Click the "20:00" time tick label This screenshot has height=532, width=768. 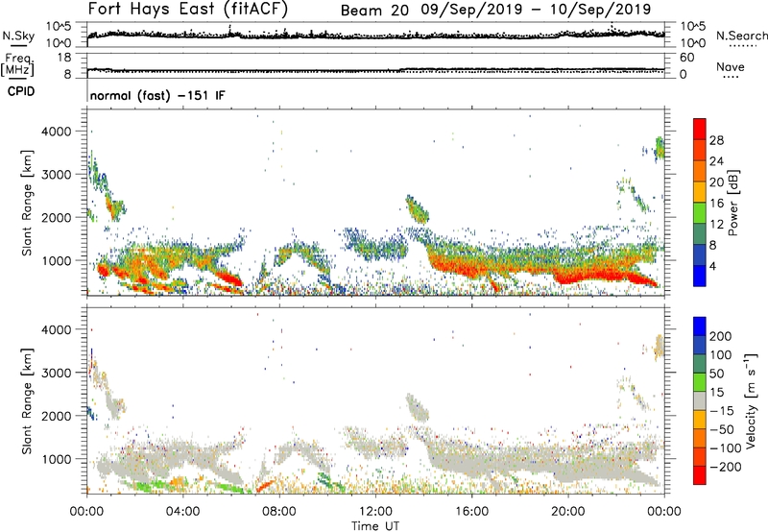(x=567, y=512)
